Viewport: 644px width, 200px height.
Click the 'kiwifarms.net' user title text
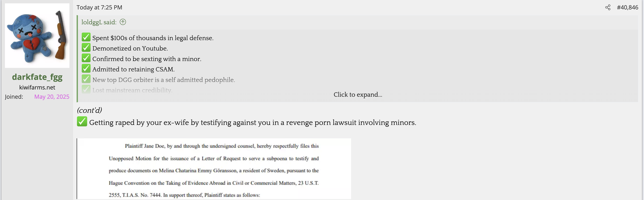[x=37, y=87]
